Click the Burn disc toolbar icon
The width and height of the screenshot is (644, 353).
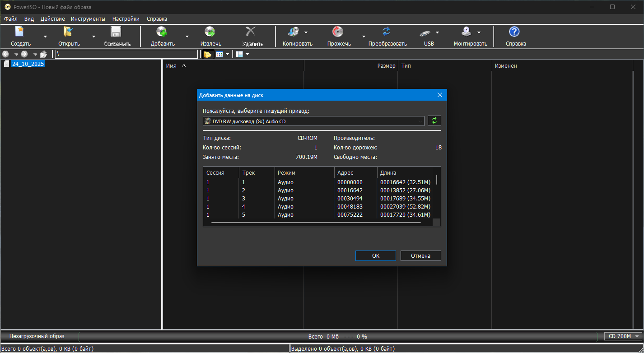tap(338, 32)
